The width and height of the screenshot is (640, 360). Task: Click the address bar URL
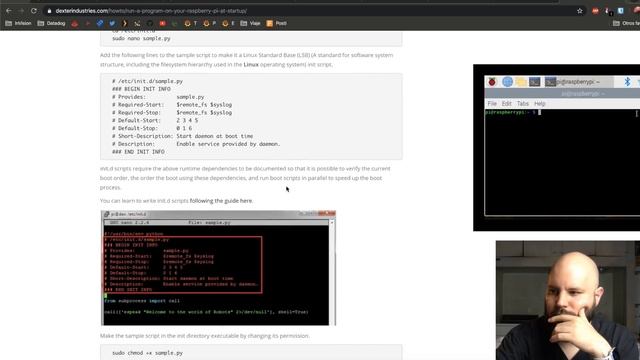[x=151, y=11]
